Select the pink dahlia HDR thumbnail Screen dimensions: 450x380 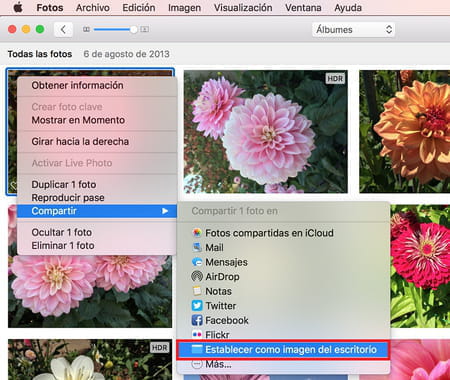point(266,131)
